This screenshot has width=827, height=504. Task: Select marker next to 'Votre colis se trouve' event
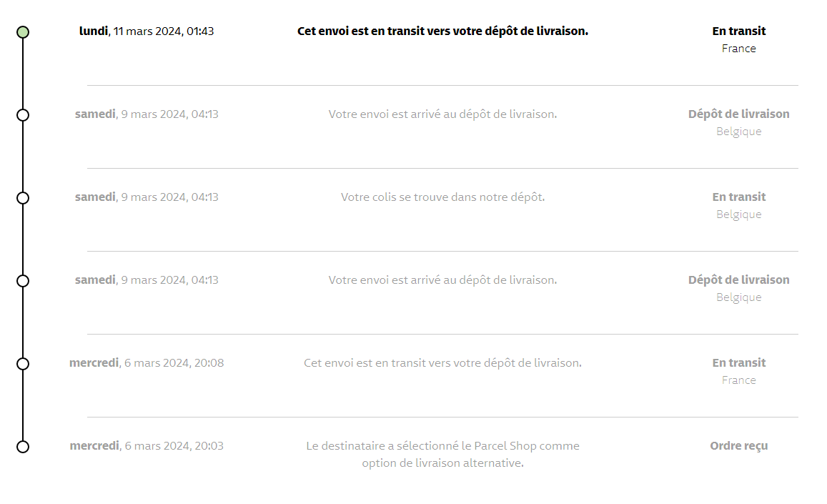click(23, 198)
